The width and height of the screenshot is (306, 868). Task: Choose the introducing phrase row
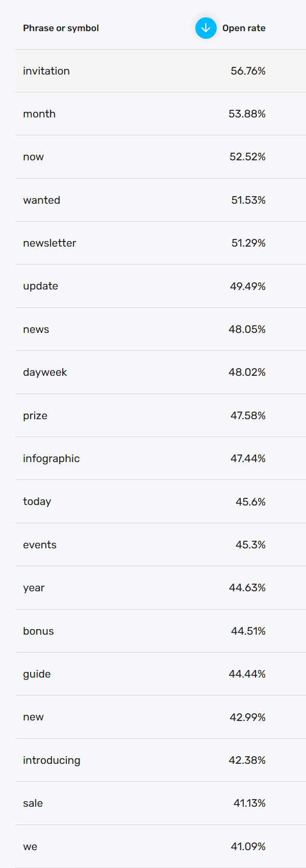161,760
